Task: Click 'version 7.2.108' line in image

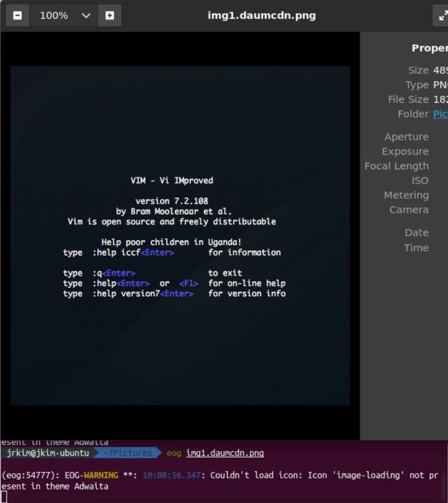Action: pos(172,201)
